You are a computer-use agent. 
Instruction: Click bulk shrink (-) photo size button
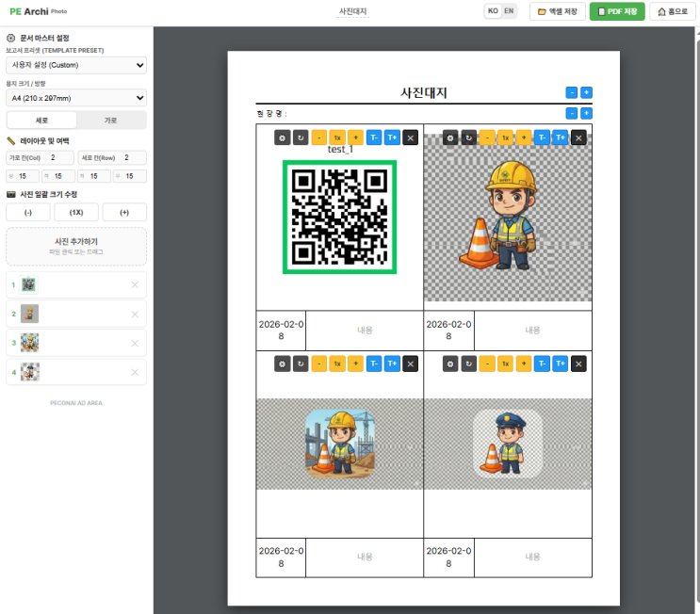(28, 213)
